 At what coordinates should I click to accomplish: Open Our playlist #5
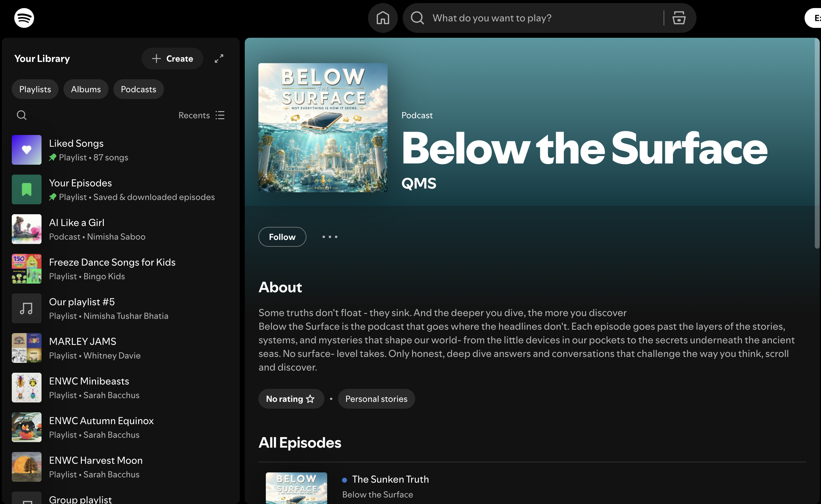[x=120, y=309]
